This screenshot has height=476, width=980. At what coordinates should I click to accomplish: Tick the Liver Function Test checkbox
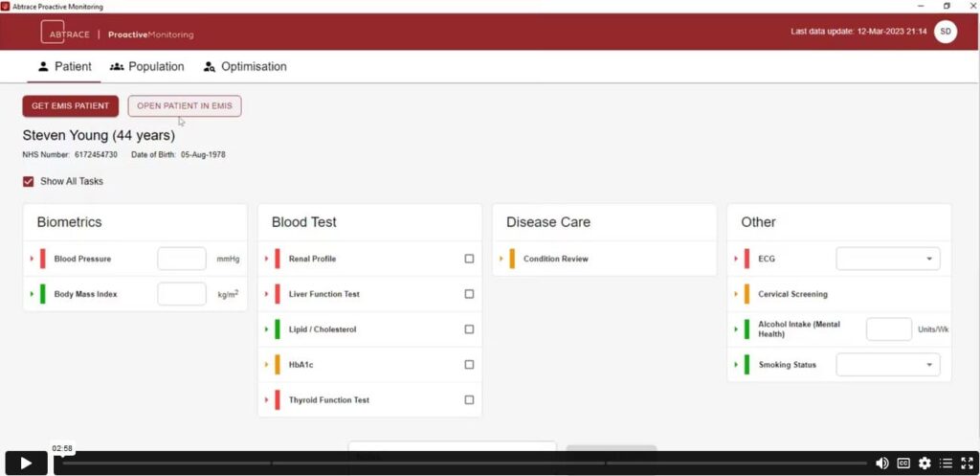(469, 294)
